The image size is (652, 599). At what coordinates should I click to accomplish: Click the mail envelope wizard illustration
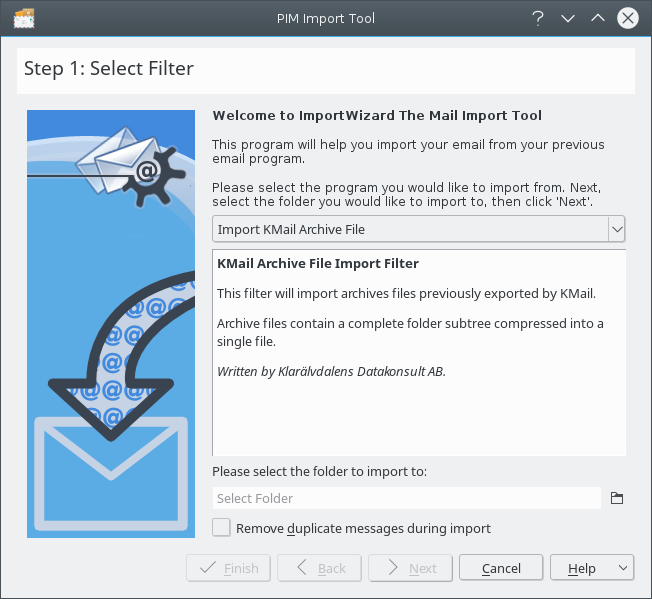pos(111,324)
